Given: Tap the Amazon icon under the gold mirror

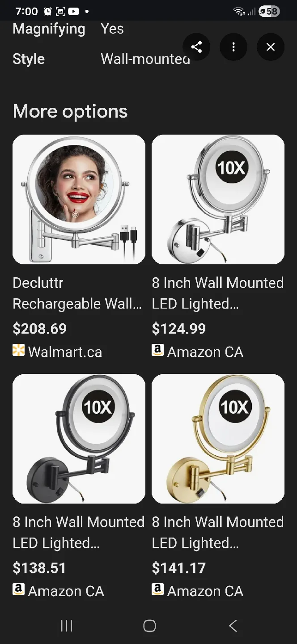Looking at the screenshot, I should (157, 590).
